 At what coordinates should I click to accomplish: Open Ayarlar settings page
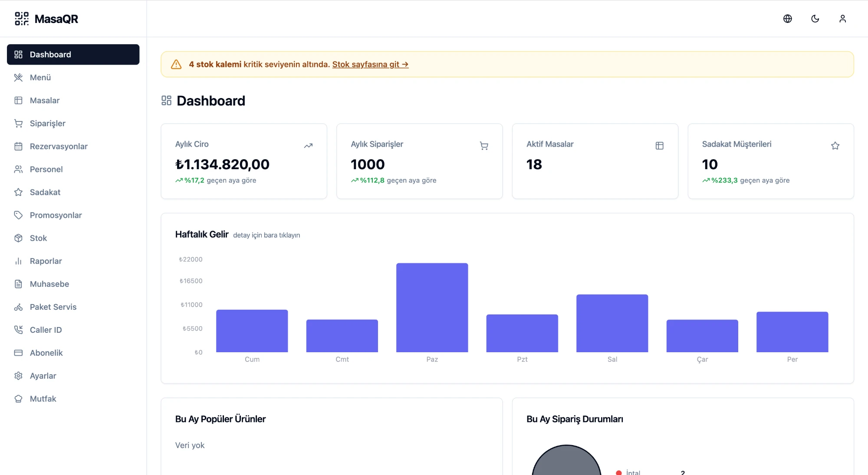pyautogui.click(x=73, y=376)
